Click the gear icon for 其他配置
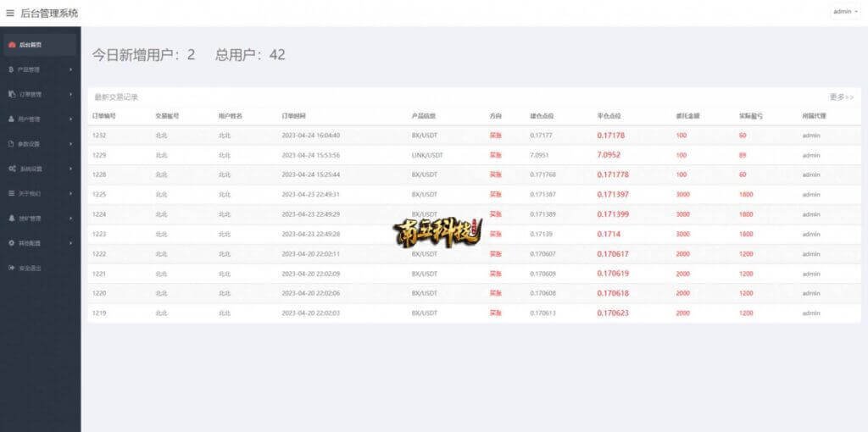The image size is (868, 432). 11,243
